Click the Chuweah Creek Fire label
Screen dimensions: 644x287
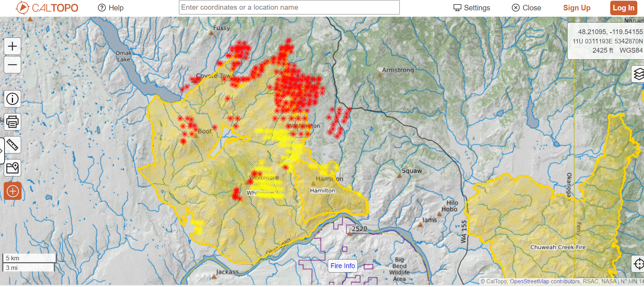point(558,247)
